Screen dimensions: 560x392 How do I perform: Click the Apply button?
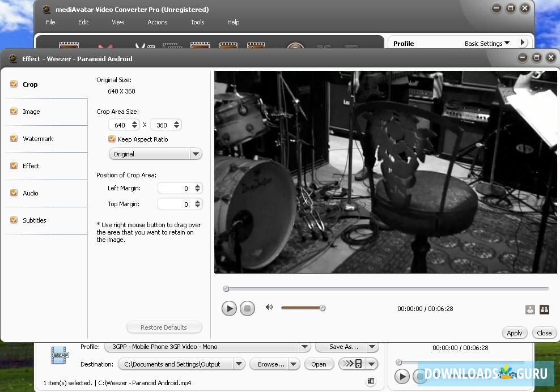pyautogui.click(x=514, y=333)
